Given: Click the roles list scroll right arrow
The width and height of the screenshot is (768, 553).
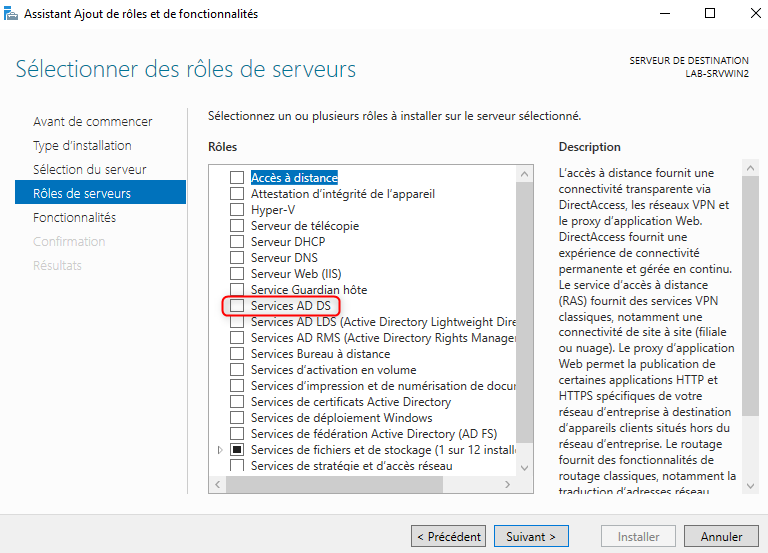Looking at the screenshot, I should [x=507, y=484].
